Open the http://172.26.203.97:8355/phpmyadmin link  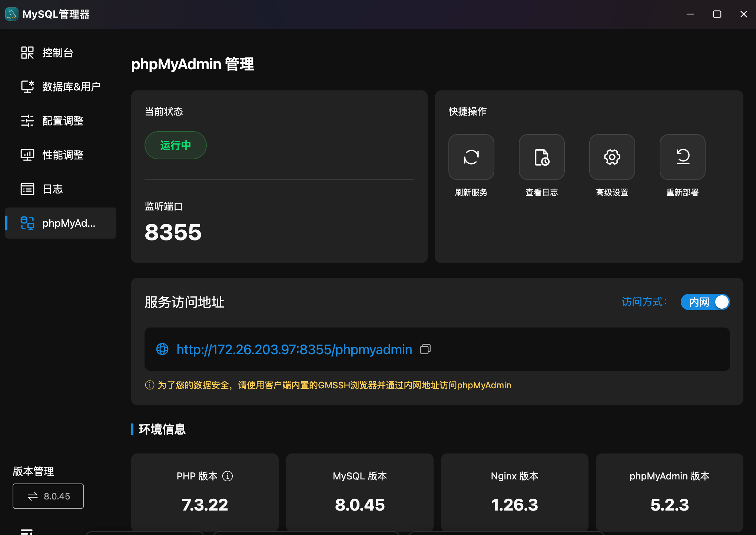294,349
